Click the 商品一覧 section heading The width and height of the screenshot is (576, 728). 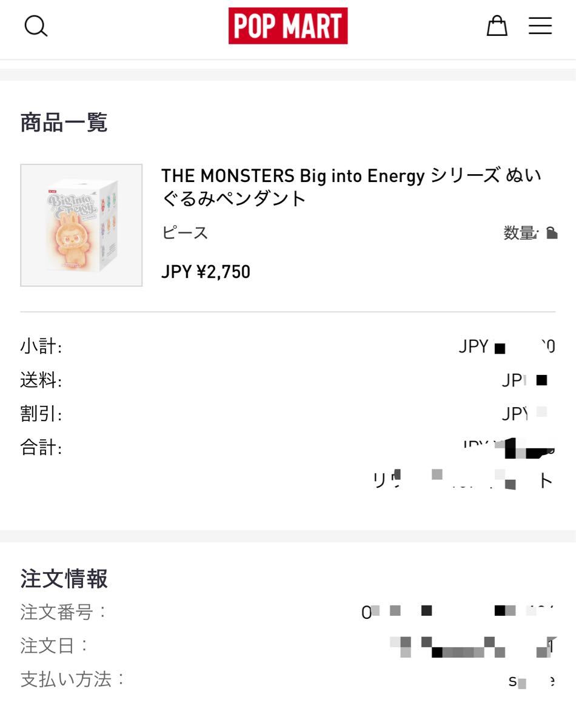(64, 123)
